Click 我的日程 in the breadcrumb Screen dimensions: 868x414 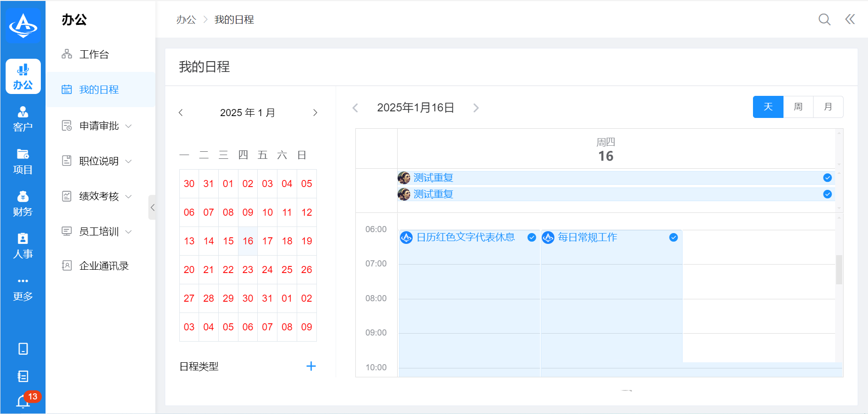pos(234,20)
